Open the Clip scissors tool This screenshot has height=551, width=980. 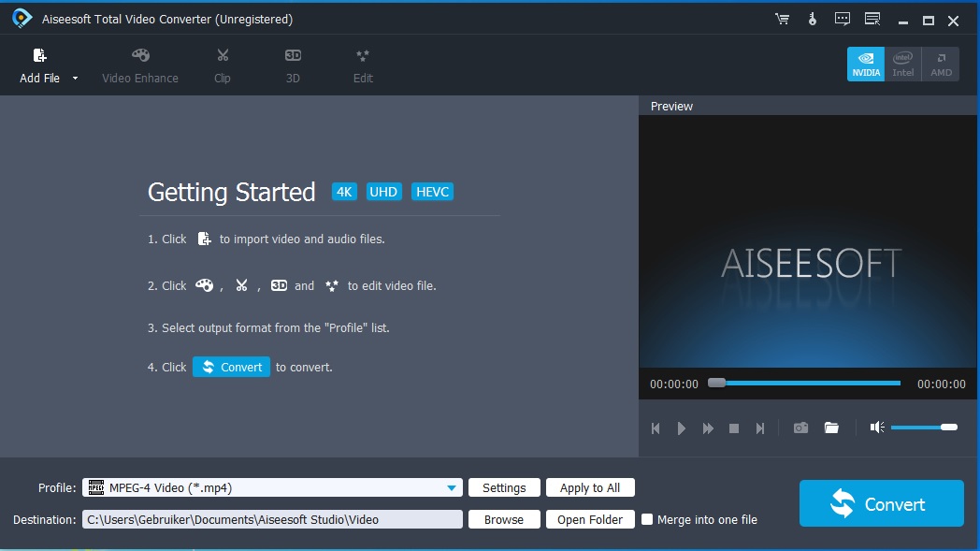tap(223, 65)
